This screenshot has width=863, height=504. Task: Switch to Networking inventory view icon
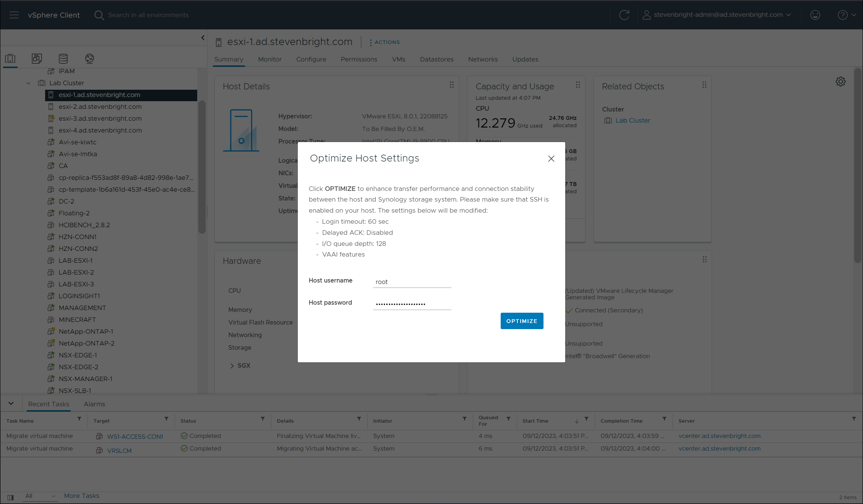(x=89, y=58)
